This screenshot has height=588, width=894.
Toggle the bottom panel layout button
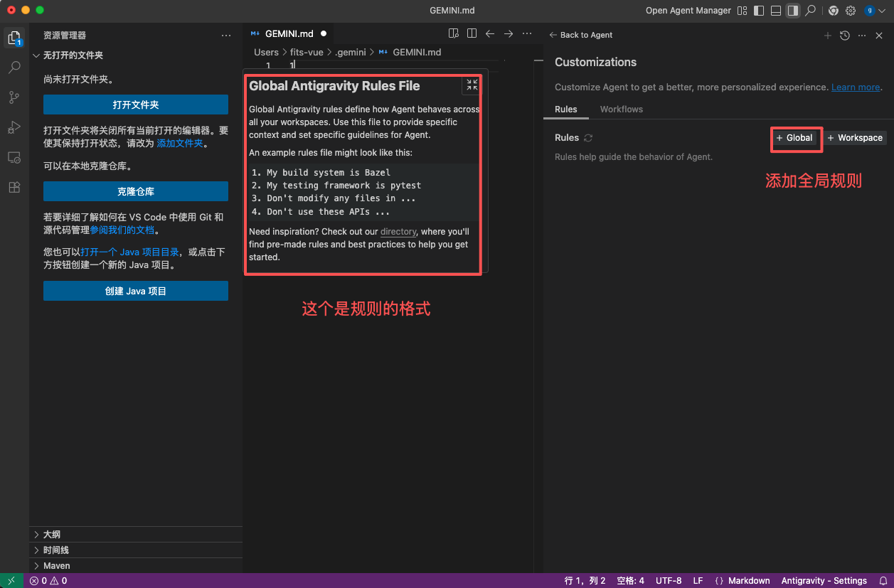pos(776,11)
